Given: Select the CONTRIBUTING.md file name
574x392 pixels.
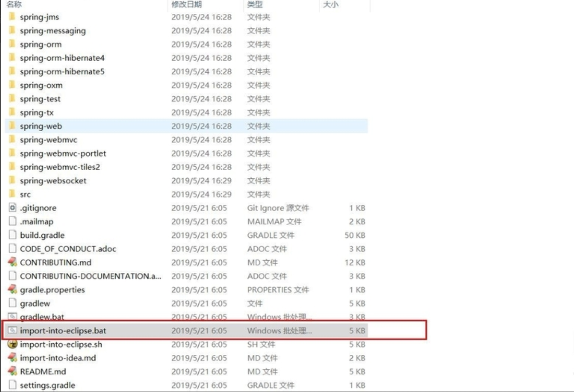Looking at the screenshot, I should tap(56, 263).
